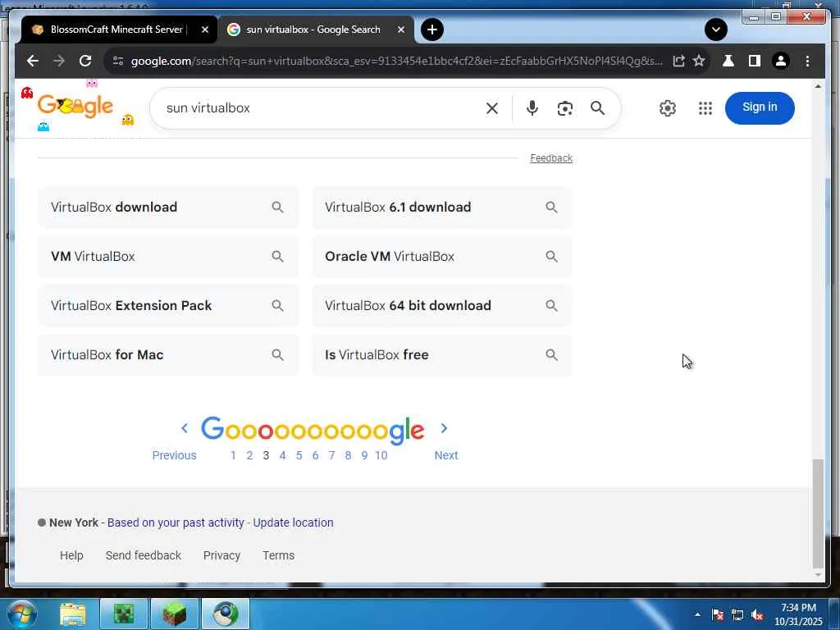Click the left chevron beside Gooooogle logo

(x=185, y=428)
